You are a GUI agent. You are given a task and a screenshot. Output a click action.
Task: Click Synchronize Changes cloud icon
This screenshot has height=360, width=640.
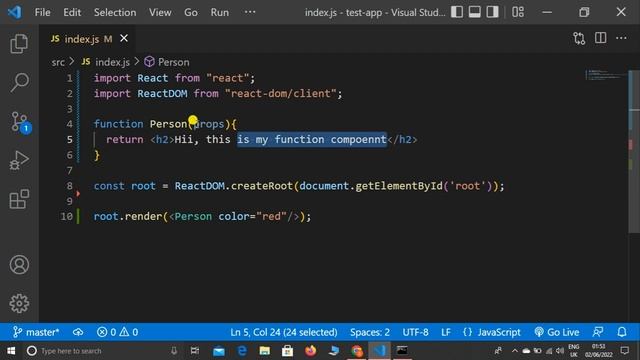point(78,332)
